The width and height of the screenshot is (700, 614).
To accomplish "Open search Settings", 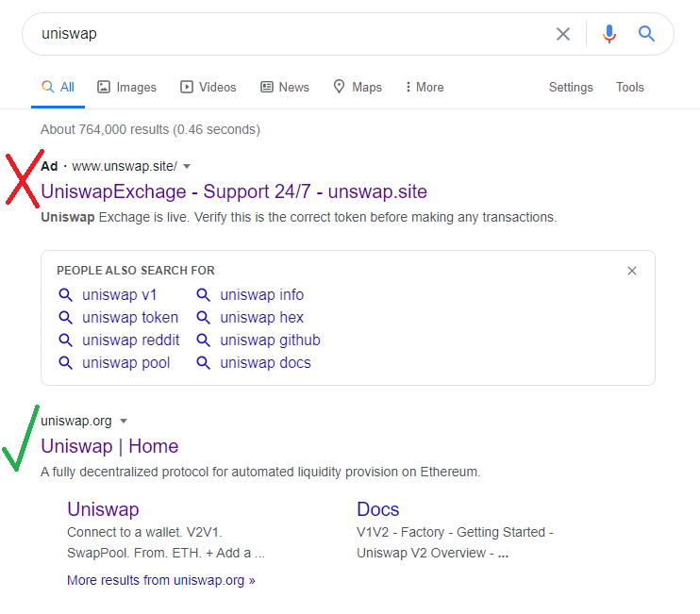I will point(571,87).
